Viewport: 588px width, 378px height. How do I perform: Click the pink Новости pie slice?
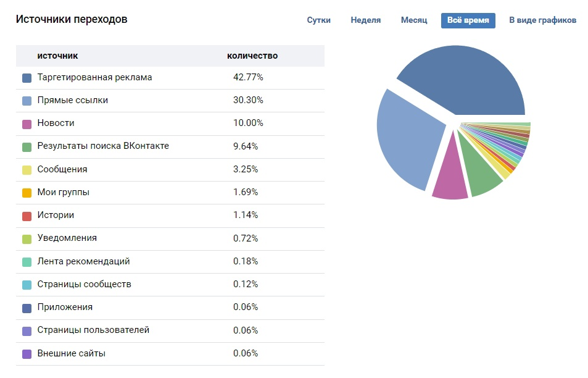(x=451, y=177)
